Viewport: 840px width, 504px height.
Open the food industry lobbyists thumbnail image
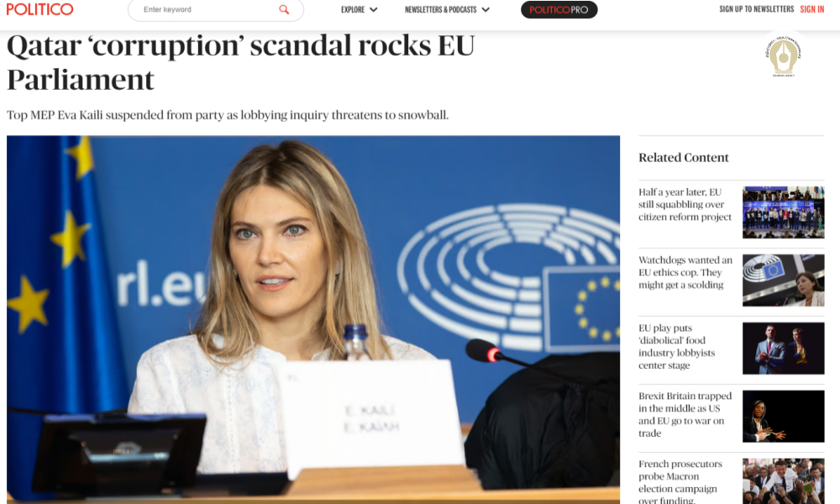tap(783, 348)
